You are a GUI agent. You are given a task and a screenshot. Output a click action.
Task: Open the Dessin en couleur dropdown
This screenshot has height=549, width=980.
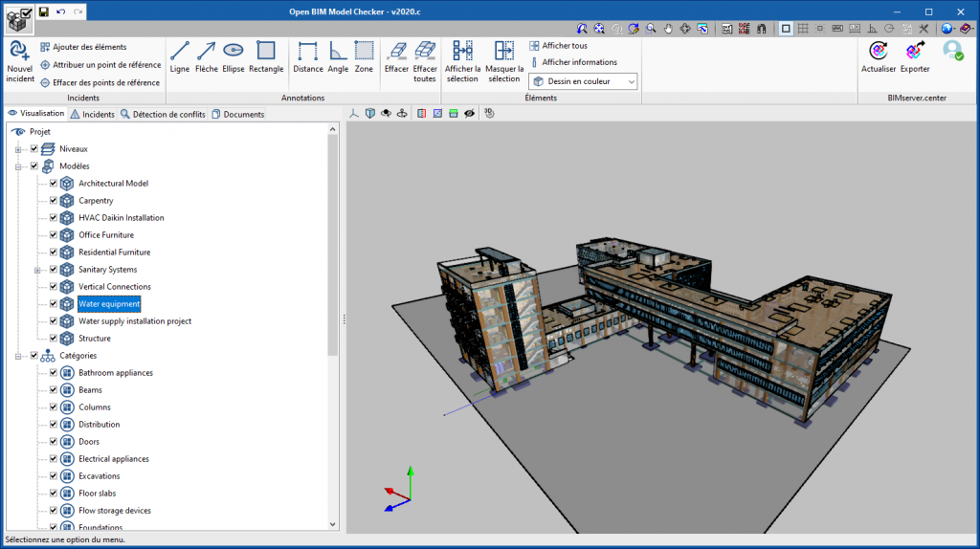(583, 82)
